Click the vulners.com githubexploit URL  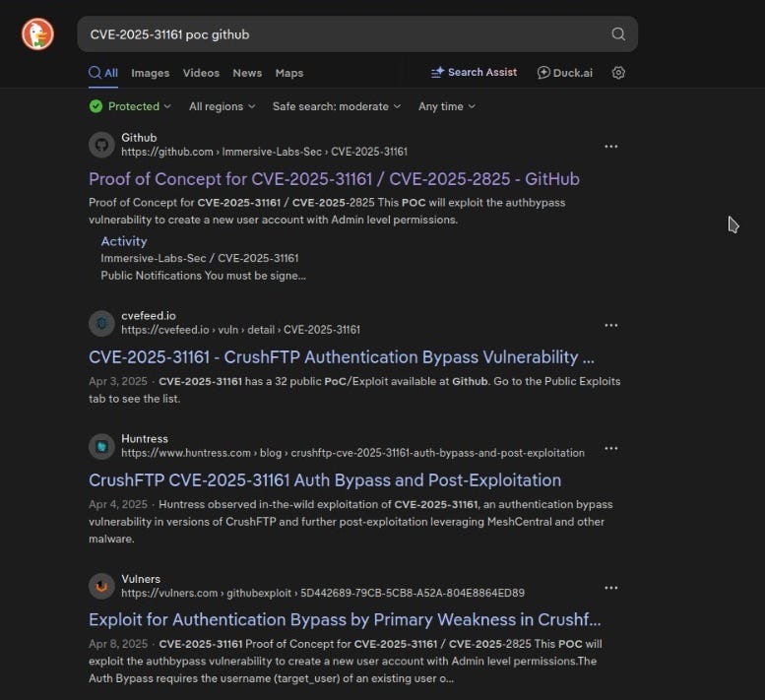click(x=323, y=593)
